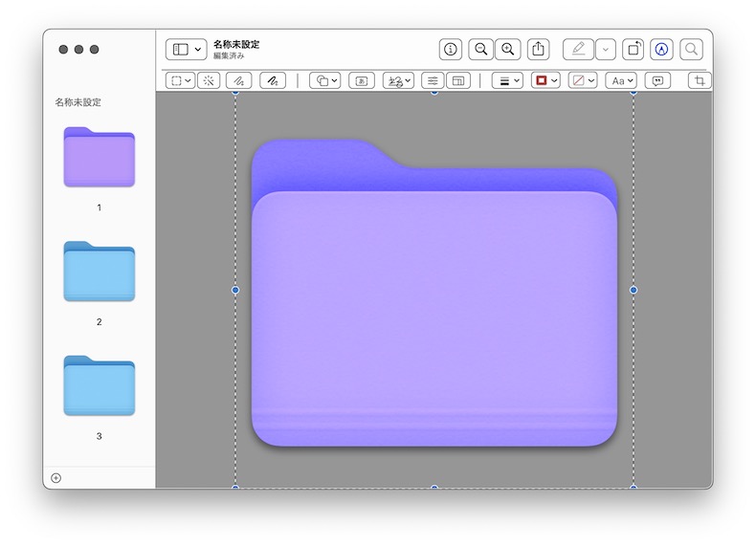The height and width of the screenshot is (546, 756).
Task: Click the Inspector info button
Action: (451, 49)
